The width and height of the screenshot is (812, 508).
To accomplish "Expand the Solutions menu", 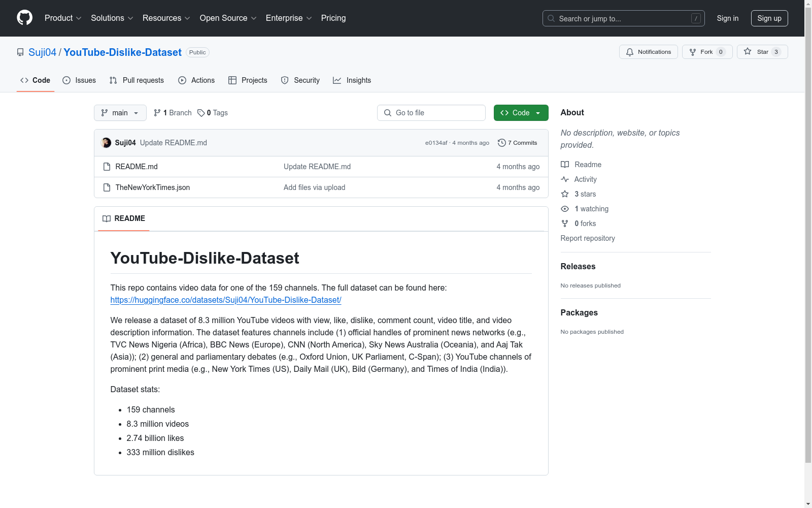I will [x=112, y=18].
